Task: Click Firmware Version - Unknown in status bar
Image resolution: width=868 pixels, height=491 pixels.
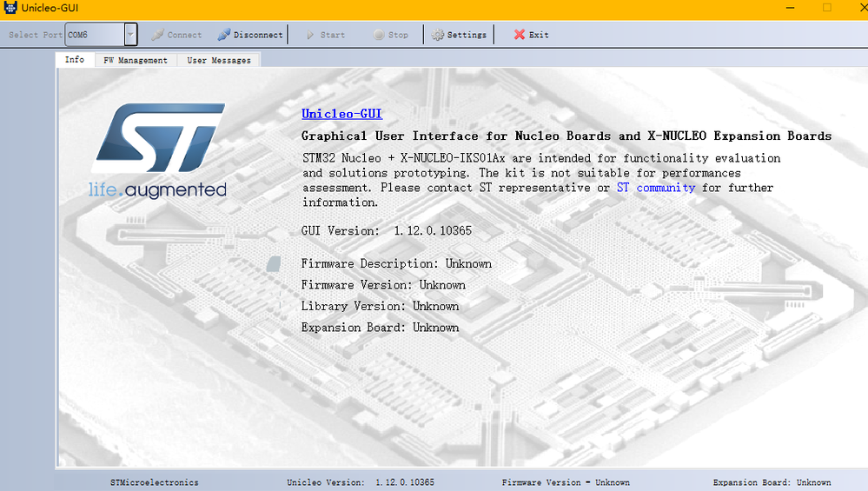Action: (566, 482)
